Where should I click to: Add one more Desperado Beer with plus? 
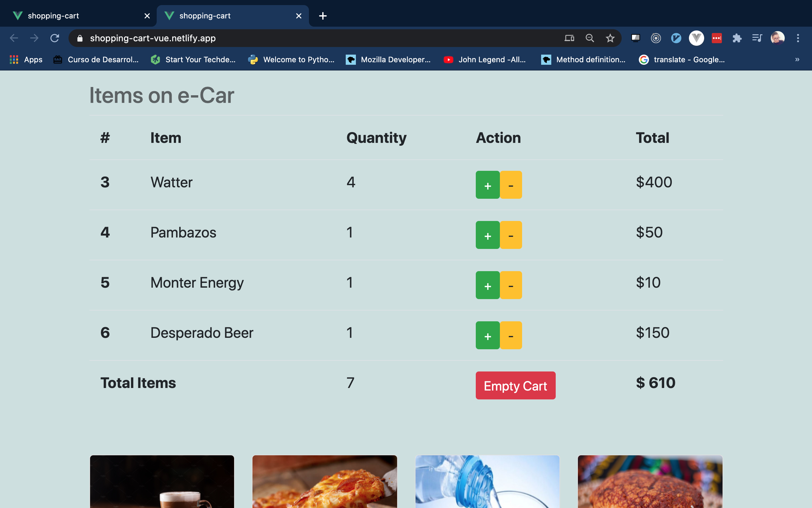pos(488,335)
